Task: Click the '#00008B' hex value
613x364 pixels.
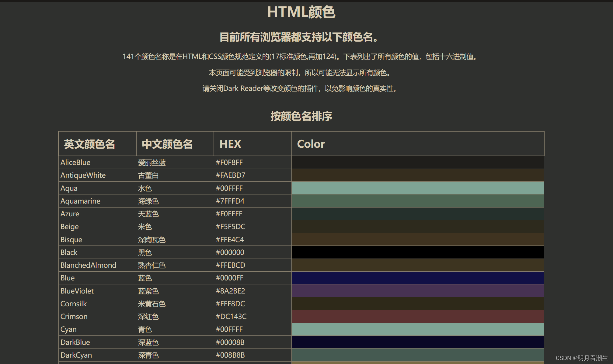Action: [x=230, y=342]
